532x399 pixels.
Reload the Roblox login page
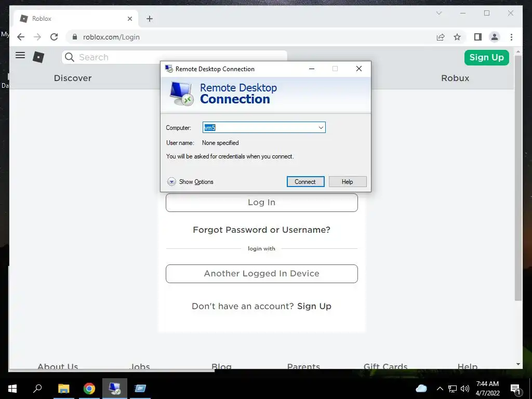tap(54, 37)
